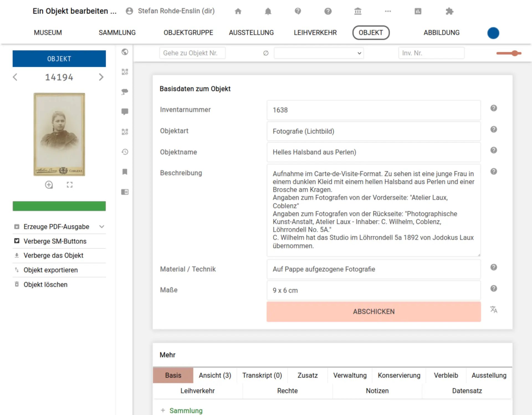Go to previous object arrow
This screenshot has width=532, height=415.
pos(15,77)
